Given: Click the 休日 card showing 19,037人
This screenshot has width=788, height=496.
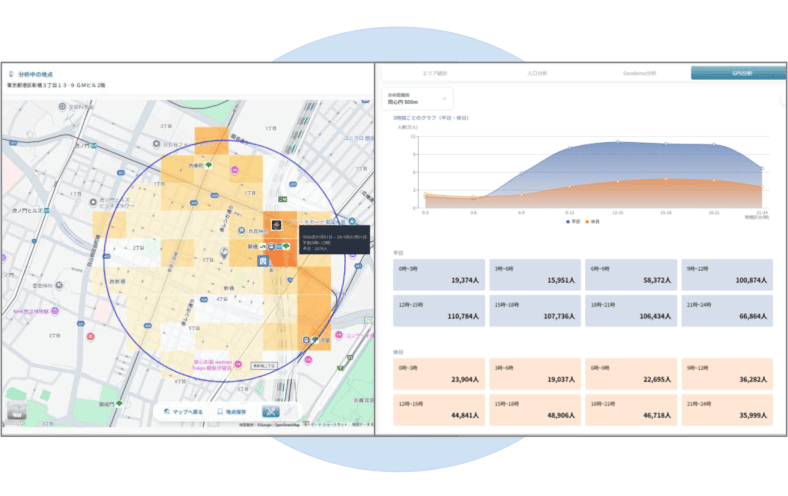Looking at the screenshot, I should (535, 374).
